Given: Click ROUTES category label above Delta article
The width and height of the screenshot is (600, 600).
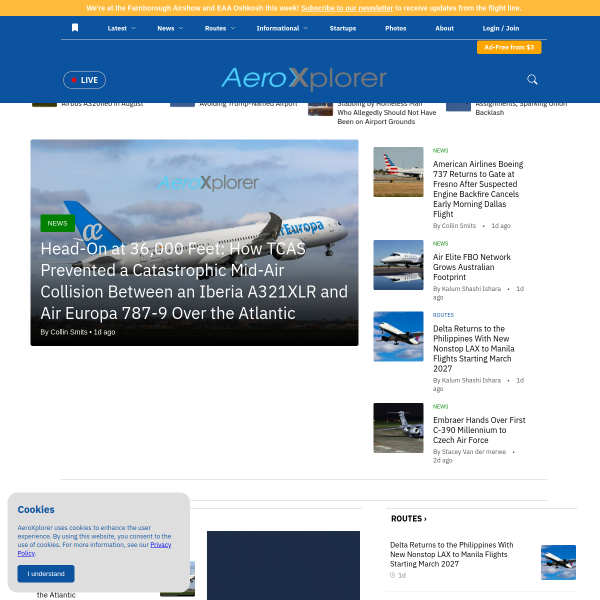Looking at the screenshot, I should pyautogui.click(x=443, y=315).
